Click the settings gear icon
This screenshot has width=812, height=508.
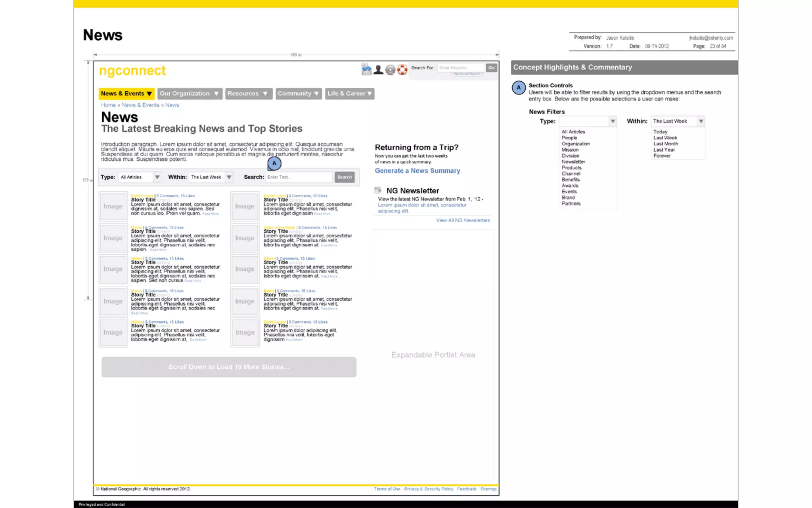point(391,70)
